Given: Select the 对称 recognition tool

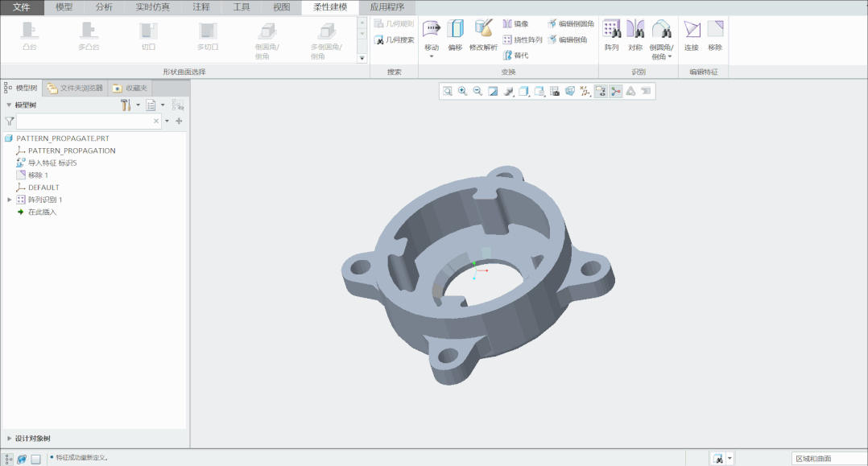Looking at the screenshot, I should tap(635, 35).
